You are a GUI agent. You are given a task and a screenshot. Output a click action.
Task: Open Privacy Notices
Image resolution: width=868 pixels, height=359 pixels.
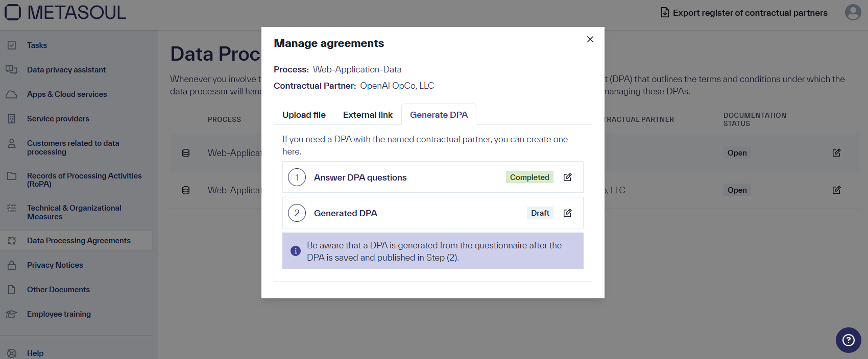pos(55,265)
